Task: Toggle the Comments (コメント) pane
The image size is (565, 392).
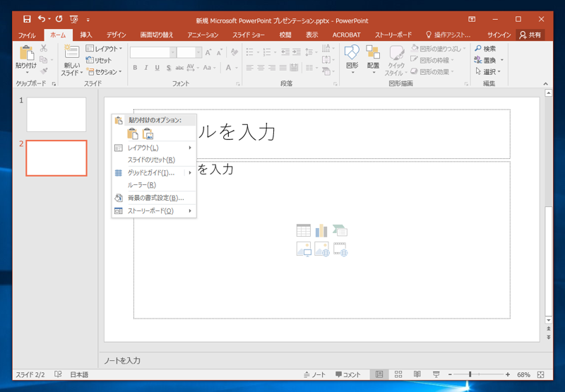Action: click(347, 374)
